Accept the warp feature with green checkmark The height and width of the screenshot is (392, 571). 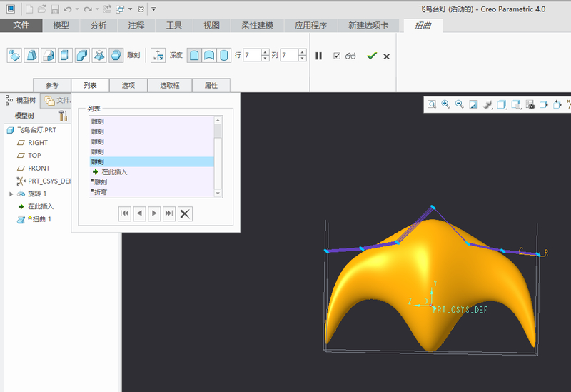372,56
